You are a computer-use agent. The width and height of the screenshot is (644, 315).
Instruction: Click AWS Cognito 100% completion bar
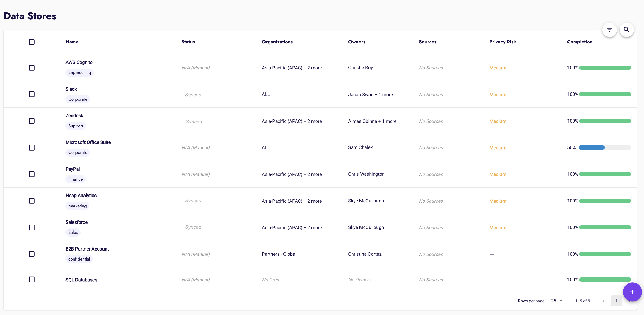click(x=605, y=68)
